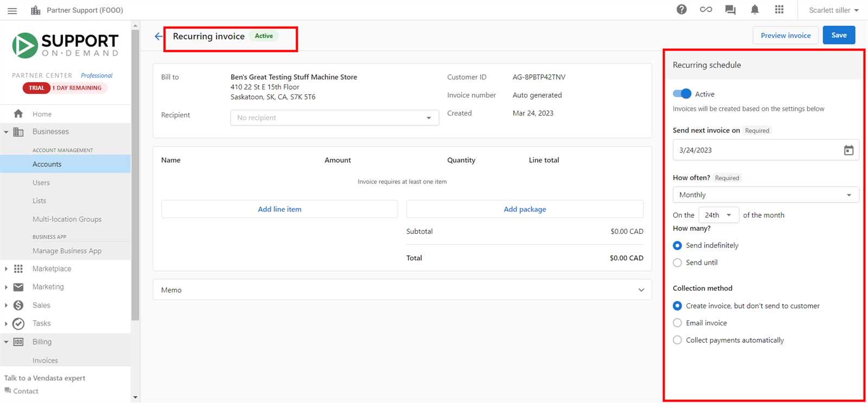Click the sidebar scroll up arrow
The height and width of the screenshot is (403, 868).
[x=135, y=25]
